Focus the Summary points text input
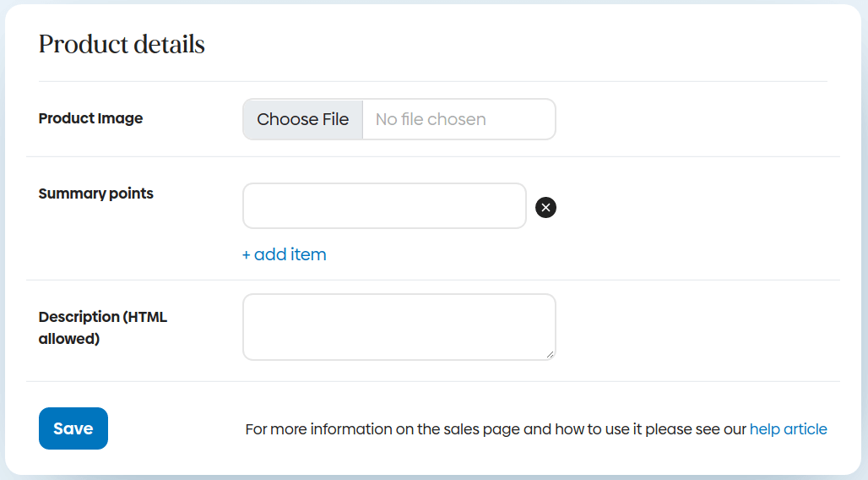 click(x=384, y=206)
